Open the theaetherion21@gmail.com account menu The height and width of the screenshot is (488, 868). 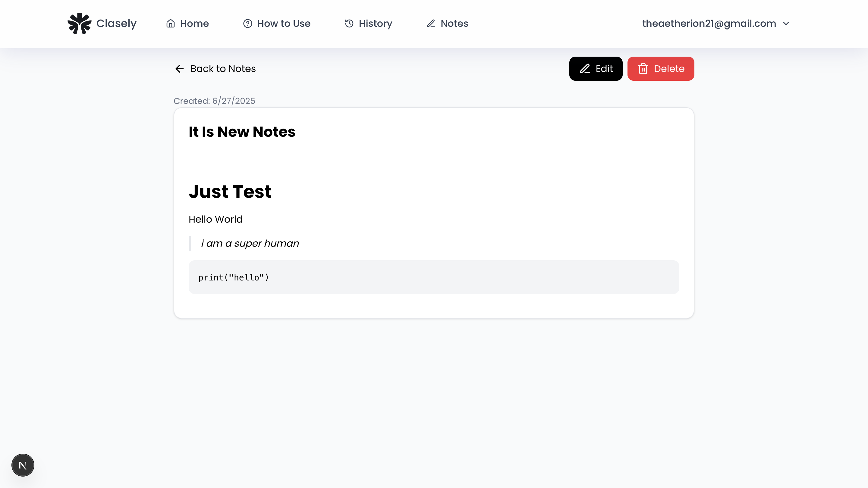[716, 23]
